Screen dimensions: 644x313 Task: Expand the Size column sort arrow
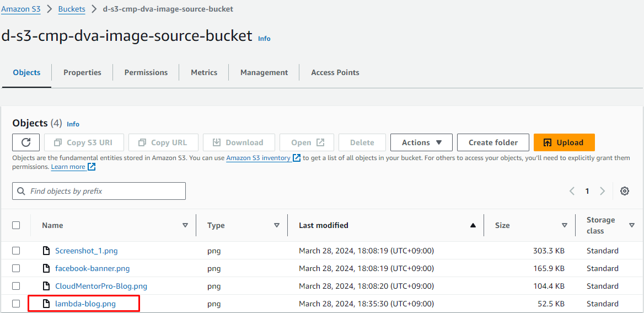564,225
